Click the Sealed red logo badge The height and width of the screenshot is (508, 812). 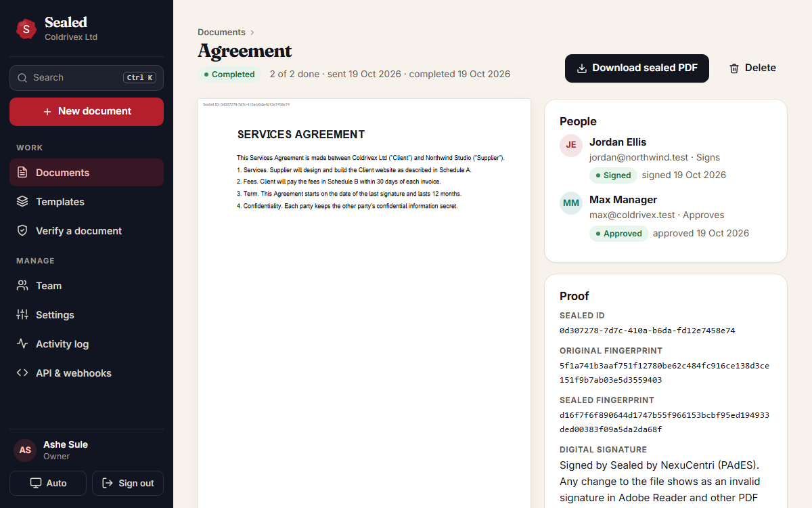[26, 28]
